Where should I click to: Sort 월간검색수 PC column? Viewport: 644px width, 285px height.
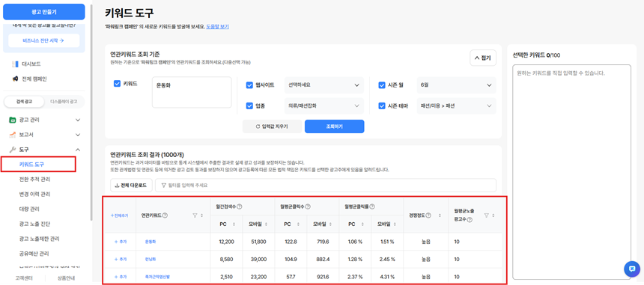click(x=234, y=224)
